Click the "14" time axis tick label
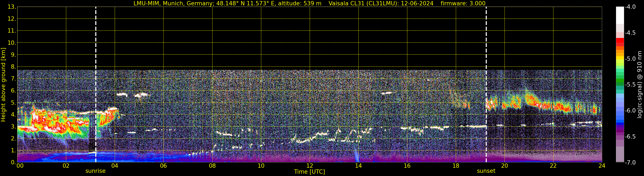This screenshot has height=176, width=644. coord(358,166)
